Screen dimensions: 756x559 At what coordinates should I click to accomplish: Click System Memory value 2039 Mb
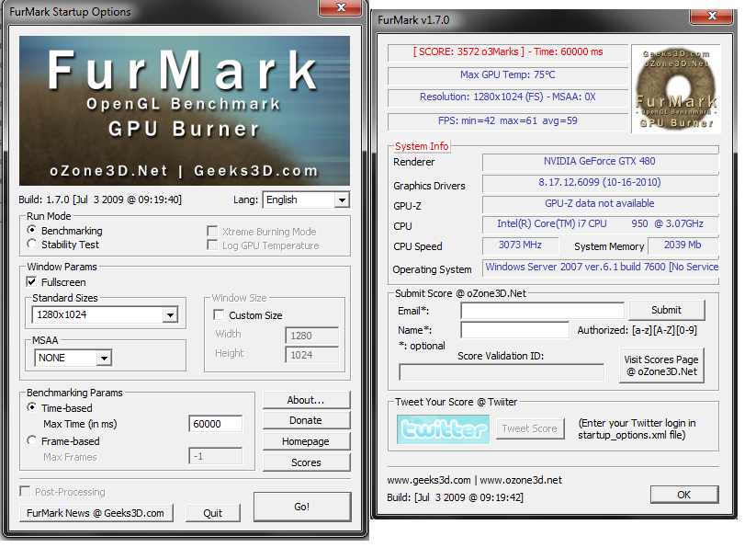tap(683, 245)
